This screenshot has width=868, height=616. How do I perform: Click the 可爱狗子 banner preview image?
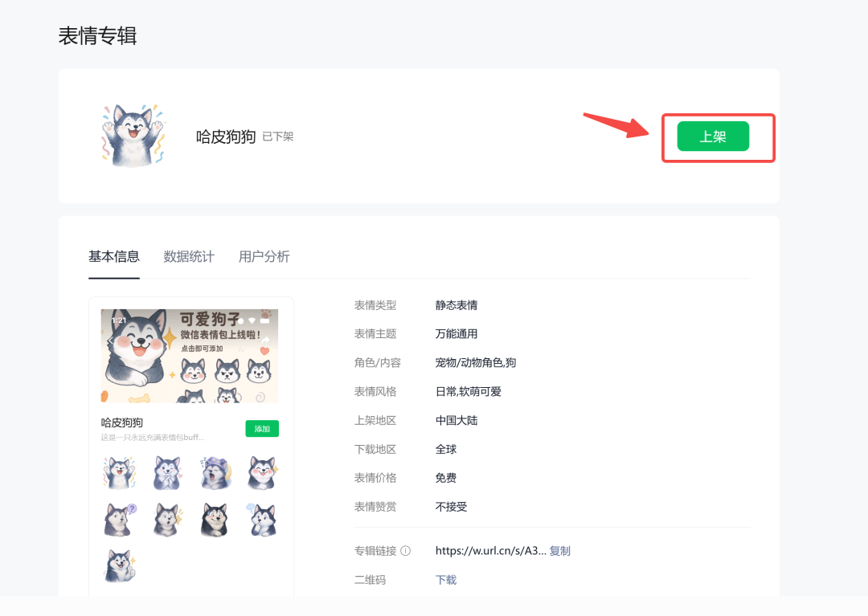(x=190, y=356)
